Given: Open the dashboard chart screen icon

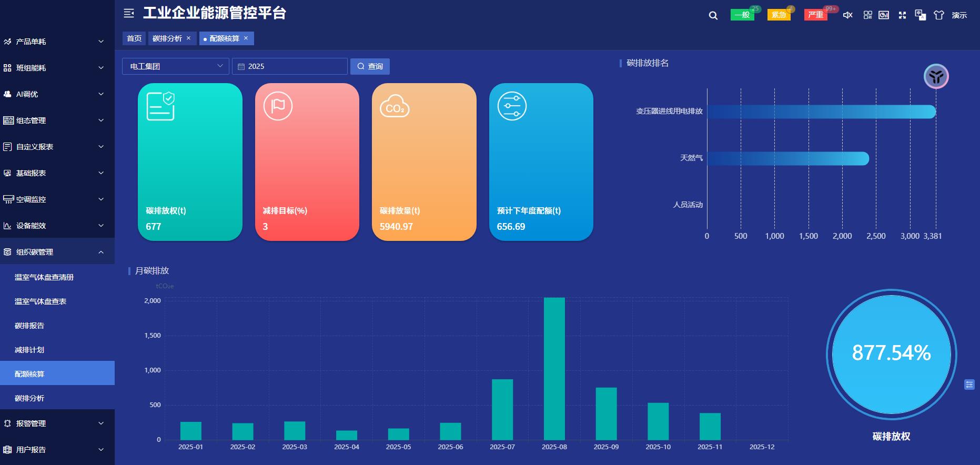Looking at the screenshot, I should click(x=884, y=15).
